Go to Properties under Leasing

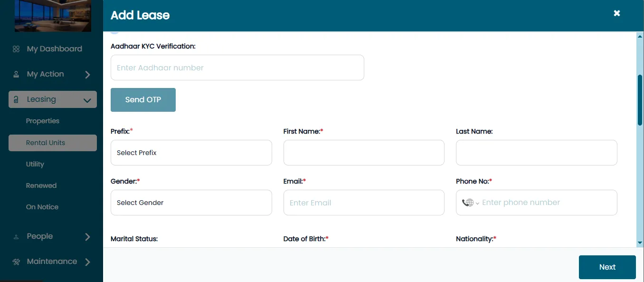pos(43,121)
